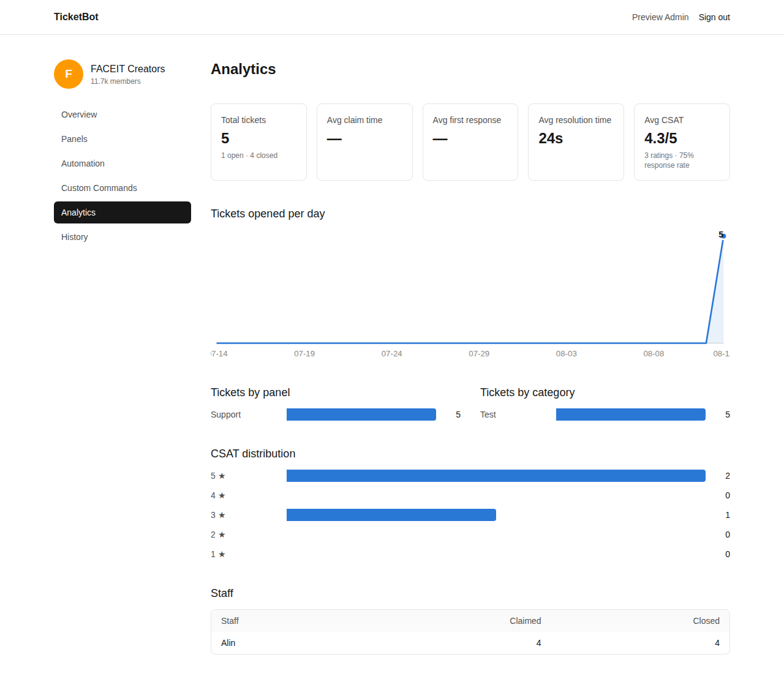
Task: Click the FACEIT Creators server name
Action: (128, 69)
